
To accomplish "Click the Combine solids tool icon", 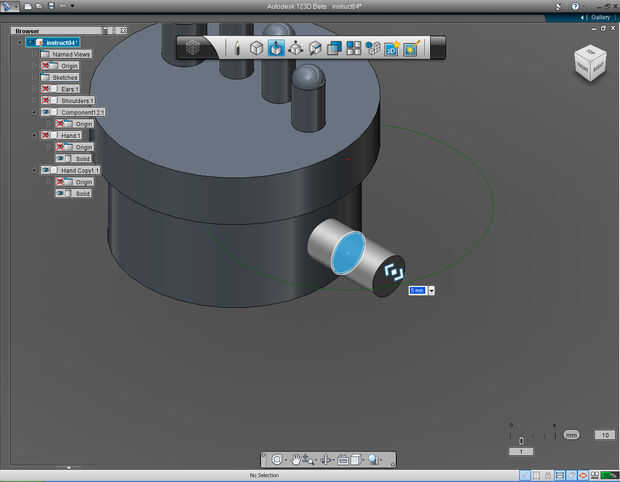I will click(x=334, y=47).
